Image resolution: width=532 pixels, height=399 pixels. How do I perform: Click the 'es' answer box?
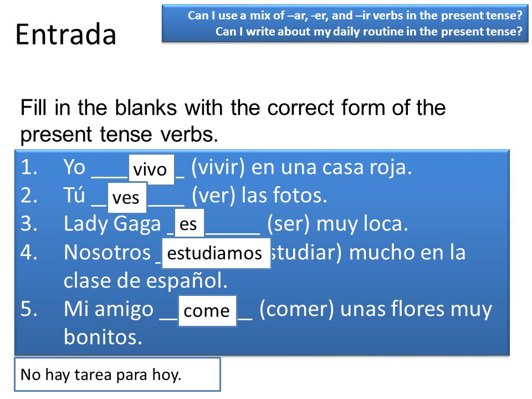coord(189,223)
